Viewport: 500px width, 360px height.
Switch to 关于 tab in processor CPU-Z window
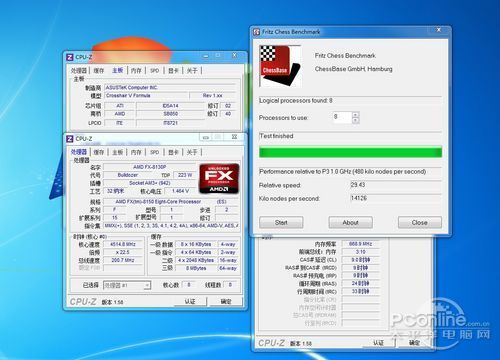[192, 152]
